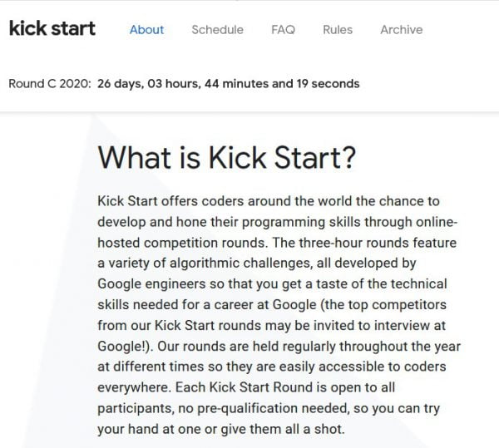Click the kick start logo

coord(52,29)
